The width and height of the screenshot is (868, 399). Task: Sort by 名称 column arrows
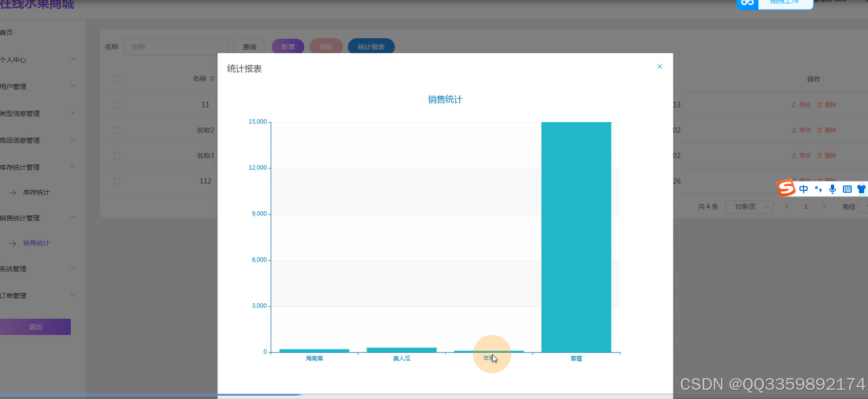[x=212, y=79]
